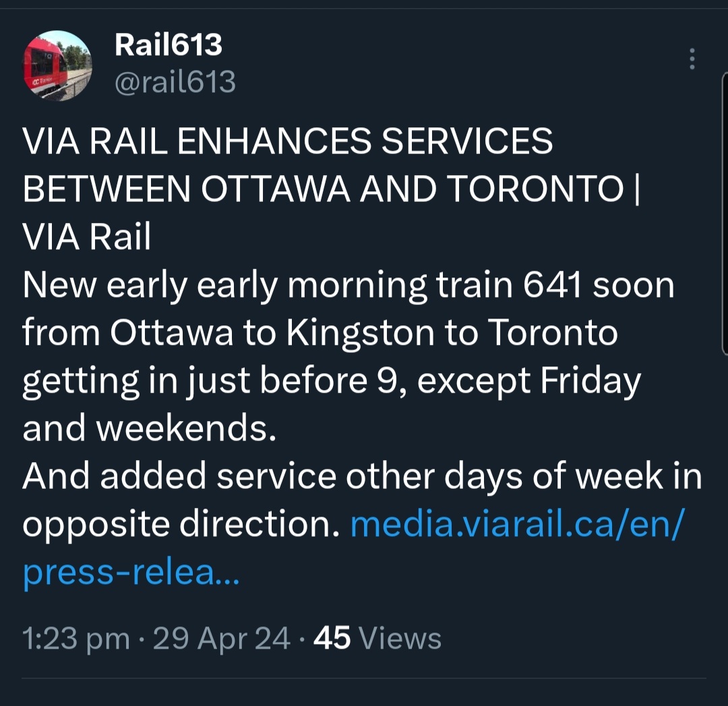Click the Ottawa to Kingston to Toronto line
The height and width of the screenshot is (706, 728).
click(320, 333)
